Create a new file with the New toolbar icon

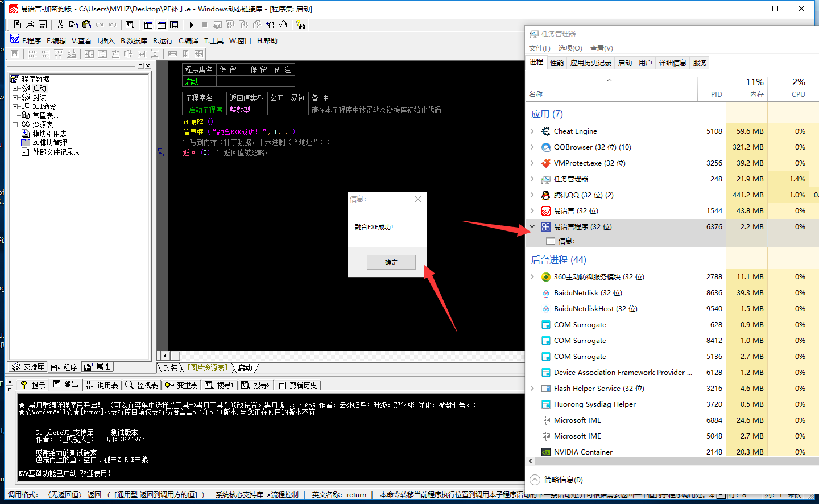click(x=18, y=25)
